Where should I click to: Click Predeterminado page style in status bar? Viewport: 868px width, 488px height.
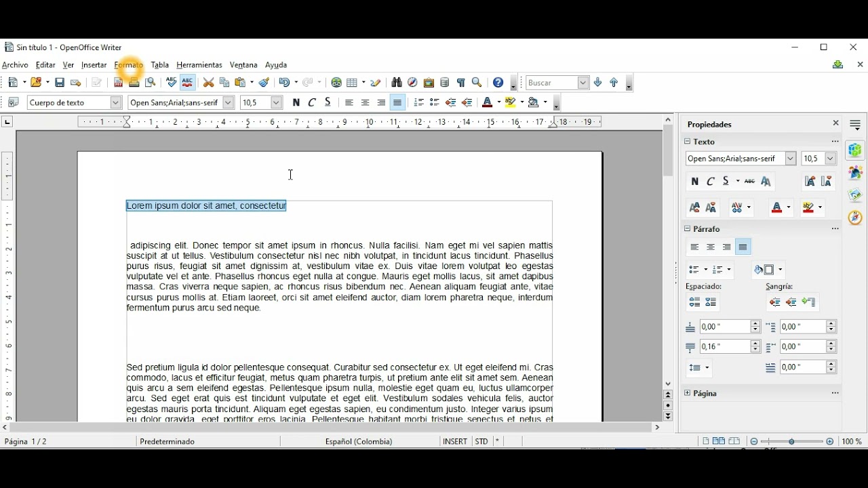point(167,442)
